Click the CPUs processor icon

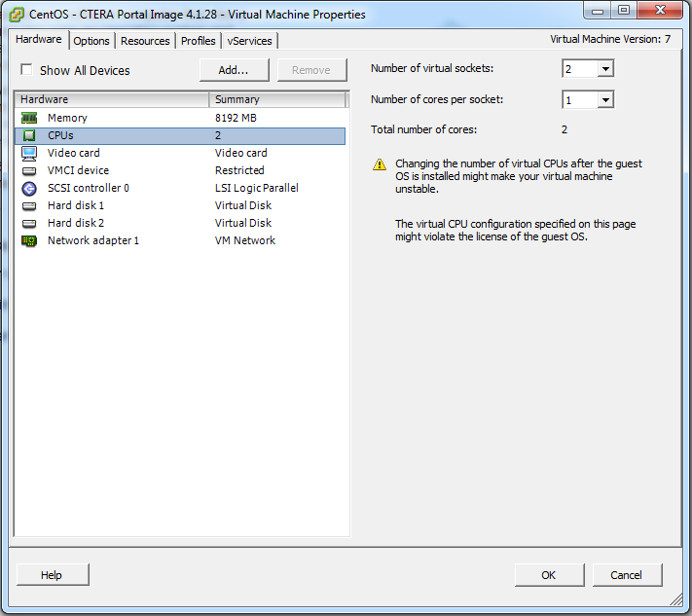click(29, 135)
